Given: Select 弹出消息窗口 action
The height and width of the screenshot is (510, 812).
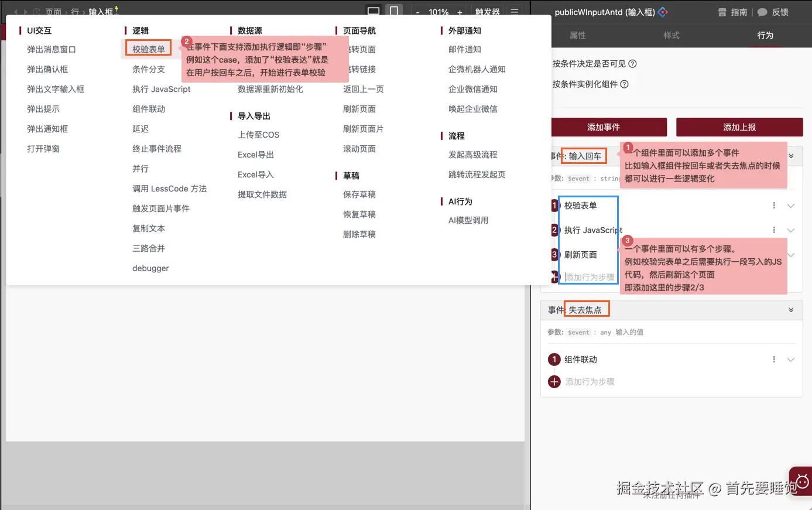Looking at the screenshot, I should click(52, 49).
